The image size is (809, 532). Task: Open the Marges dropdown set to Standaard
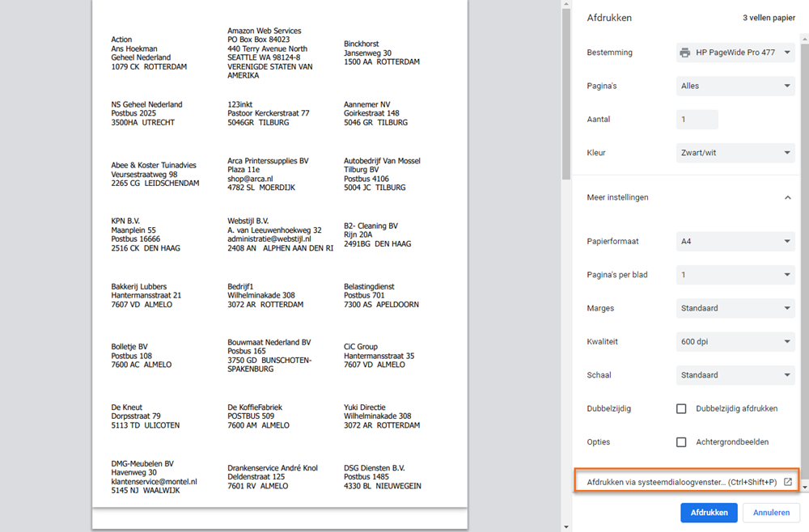[735, 308]
